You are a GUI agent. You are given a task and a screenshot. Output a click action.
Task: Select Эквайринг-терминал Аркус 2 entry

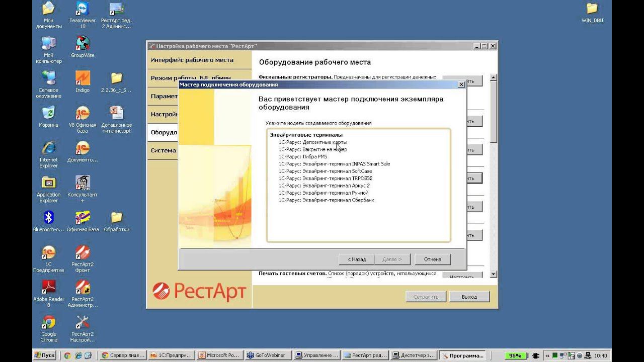pyautogui.click(x=324, y=186)
